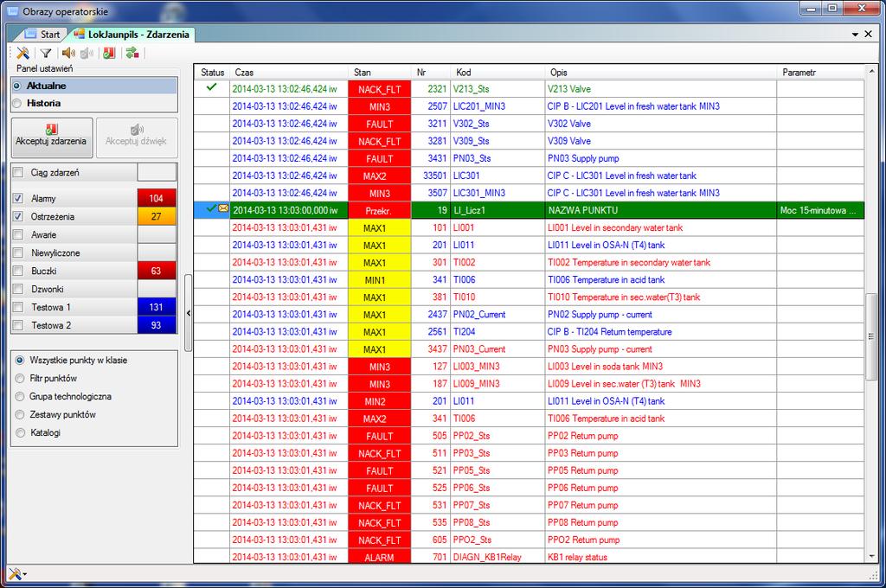The image size is (886, 588).
Task: Click the green checkmark in the V213_Sts row
Action: click(x=211, y=87)
